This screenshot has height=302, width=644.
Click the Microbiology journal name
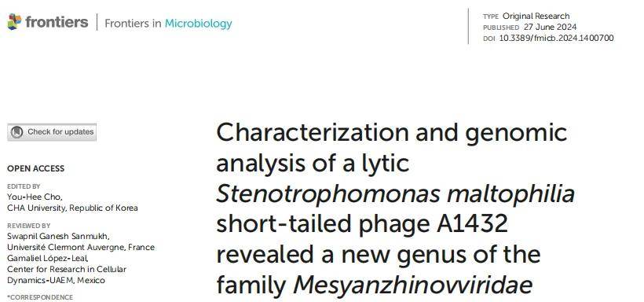click(199, 24)
